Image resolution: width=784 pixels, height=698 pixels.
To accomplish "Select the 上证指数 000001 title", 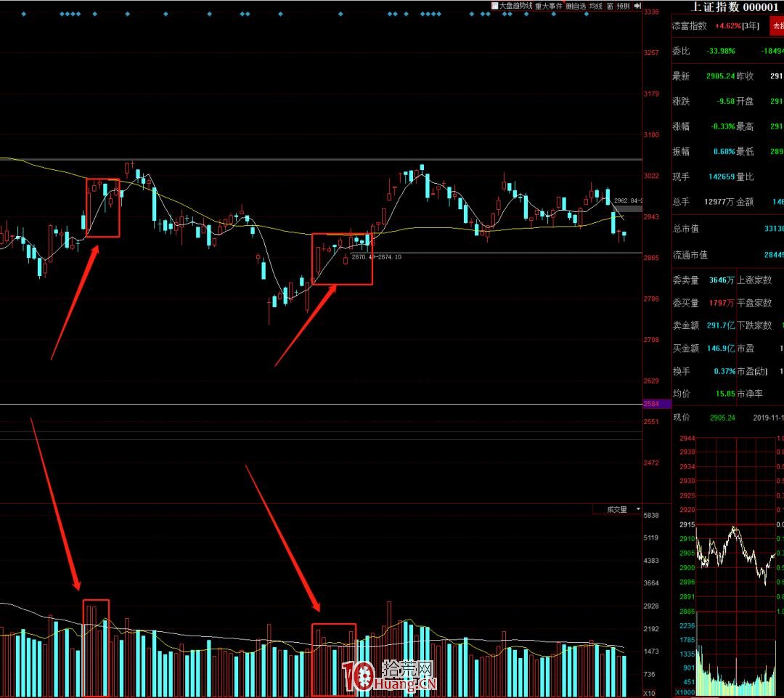I will (x=735, y=7).
